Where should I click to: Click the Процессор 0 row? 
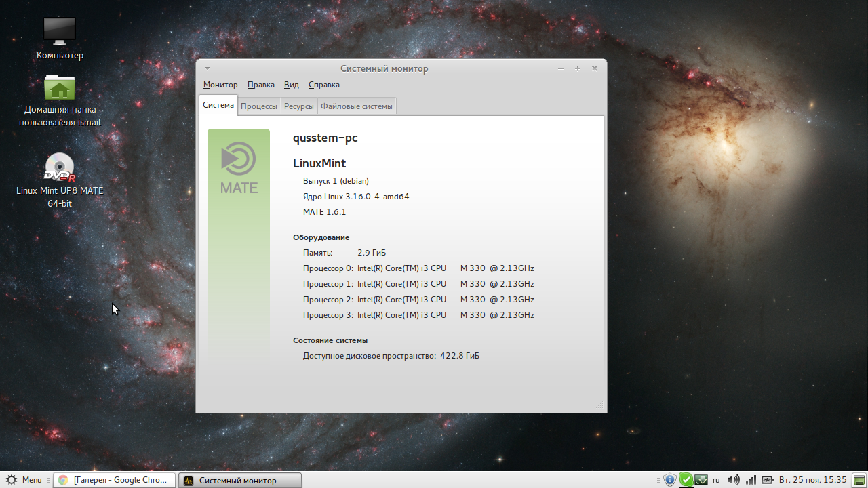click(x=418, y=268)
